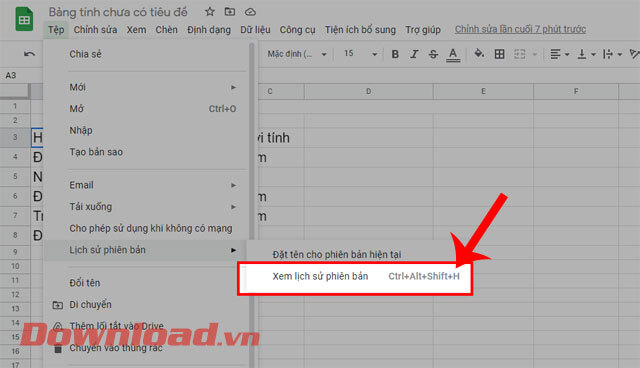The image size is (640, 368).
Task: Open the Chèn menu
Action: [167, 30]
